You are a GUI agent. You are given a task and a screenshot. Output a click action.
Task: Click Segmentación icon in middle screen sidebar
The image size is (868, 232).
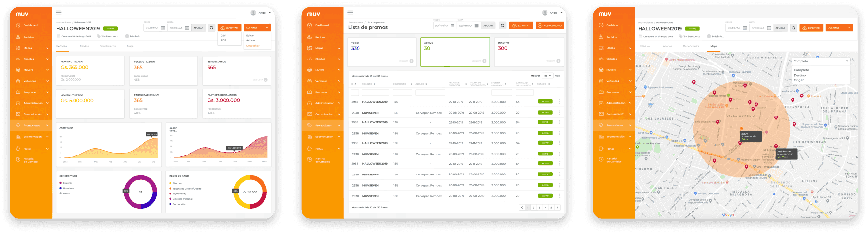tap(310, 137)
